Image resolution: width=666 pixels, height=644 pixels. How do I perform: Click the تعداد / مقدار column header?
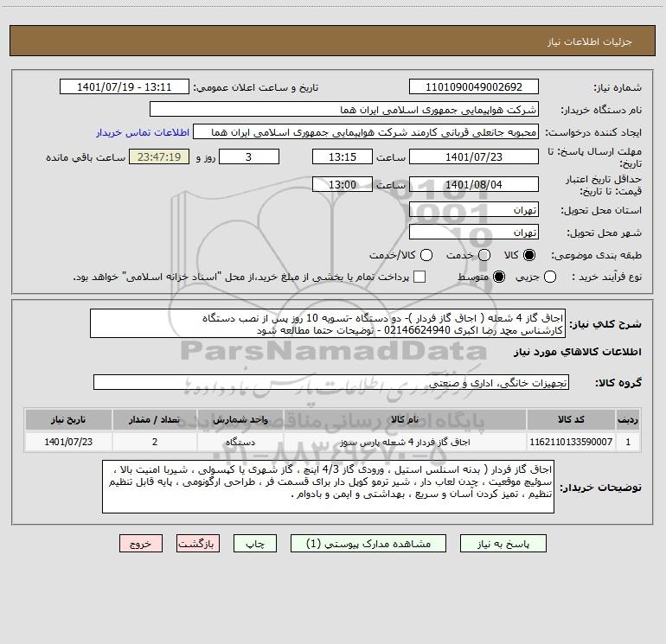coord(155,419)
